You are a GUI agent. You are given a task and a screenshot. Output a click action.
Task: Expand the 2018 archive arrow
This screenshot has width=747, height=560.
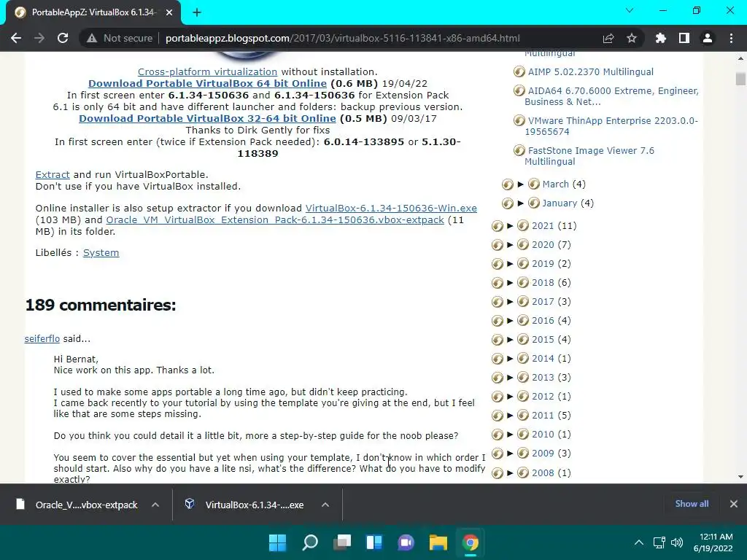click(510, 283)
